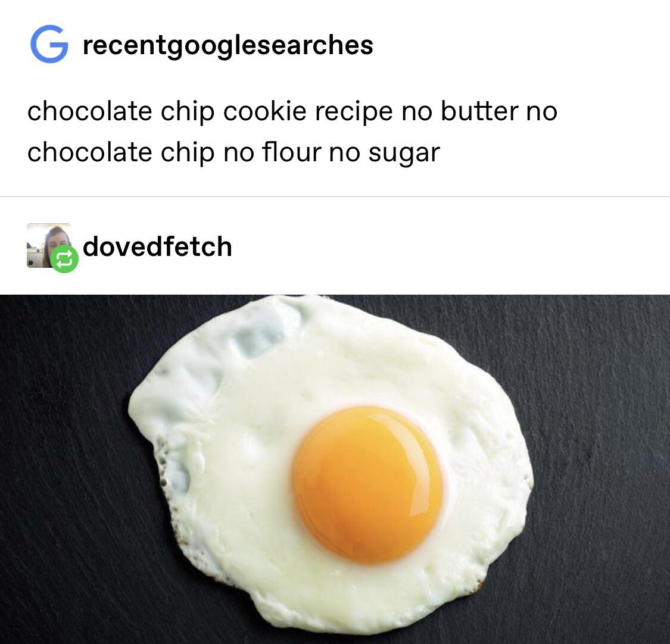
Task: Click the Google G avatar icon
Action: coord(49,44)
